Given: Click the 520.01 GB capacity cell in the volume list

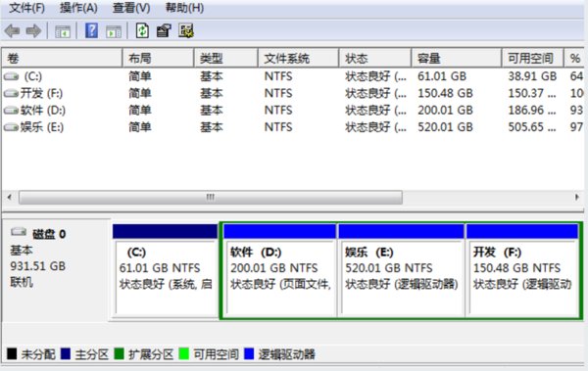Looking at the screenshot, I should (445, 127).
